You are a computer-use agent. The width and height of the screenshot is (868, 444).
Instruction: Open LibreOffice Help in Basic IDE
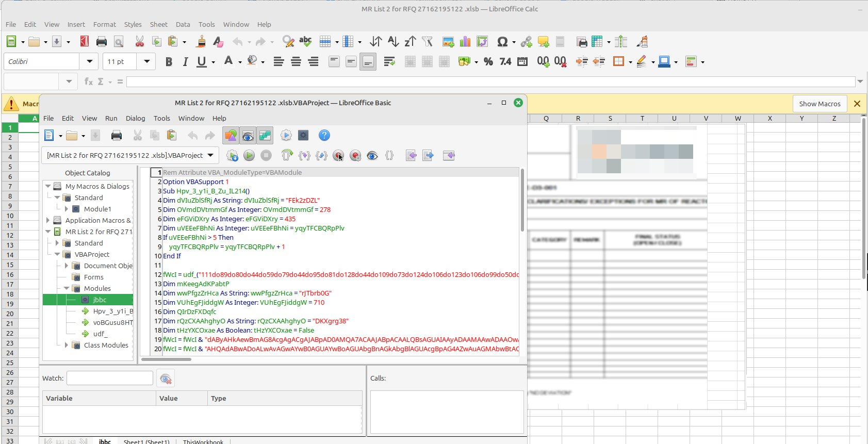pos(324,136)
